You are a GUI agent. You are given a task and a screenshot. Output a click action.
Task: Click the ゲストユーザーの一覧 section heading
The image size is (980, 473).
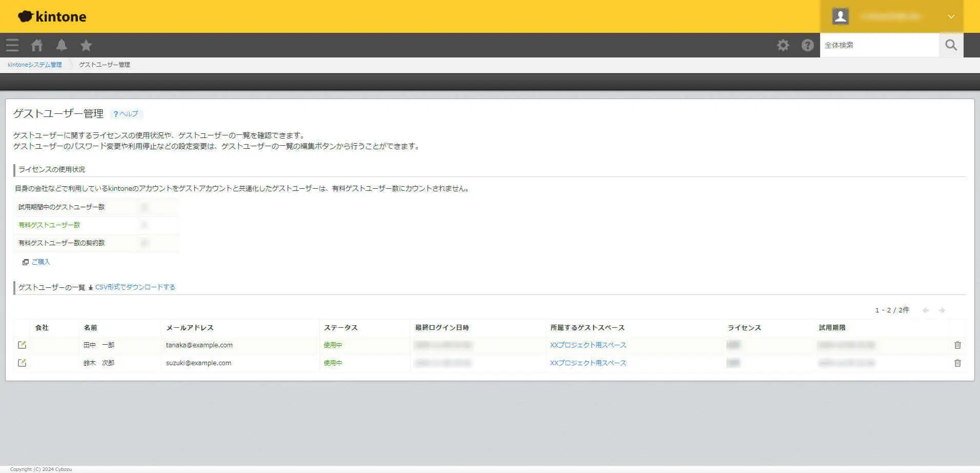[x=52, y=287]
